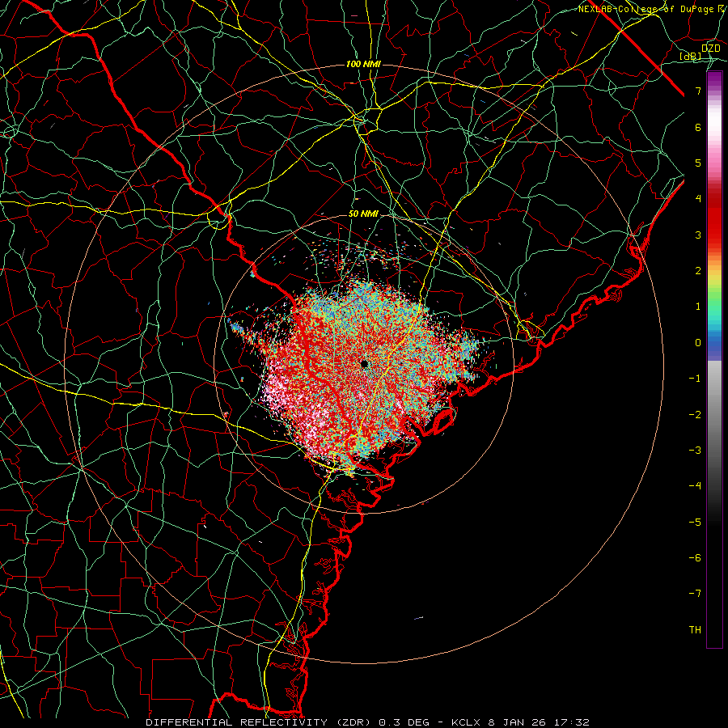Click the "TH" label on color scale
This screenshot has height=728, width=728.
[695, 630]
